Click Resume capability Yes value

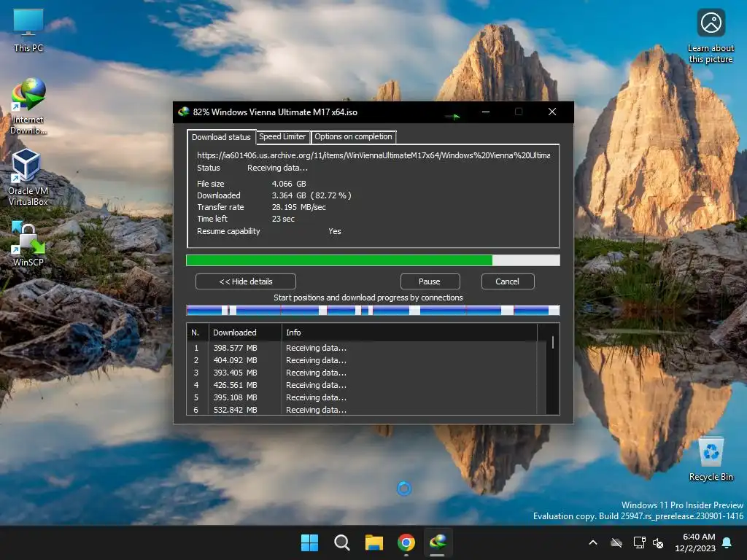coord(334,231)
